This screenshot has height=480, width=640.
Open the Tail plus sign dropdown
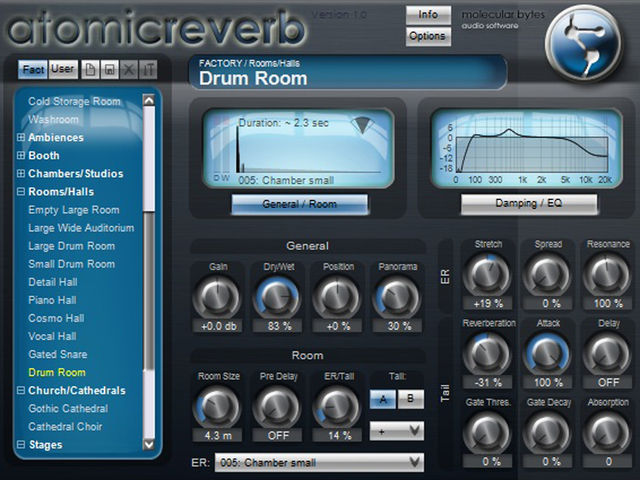(397, 431)
